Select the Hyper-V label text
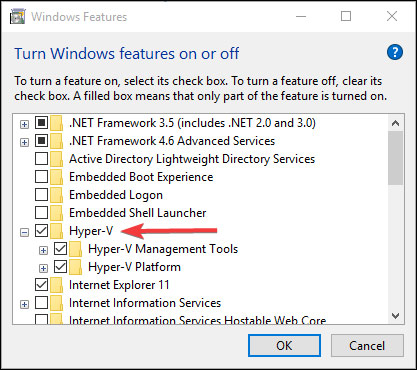This screenshot has width=417, height=370. point(91,231)
